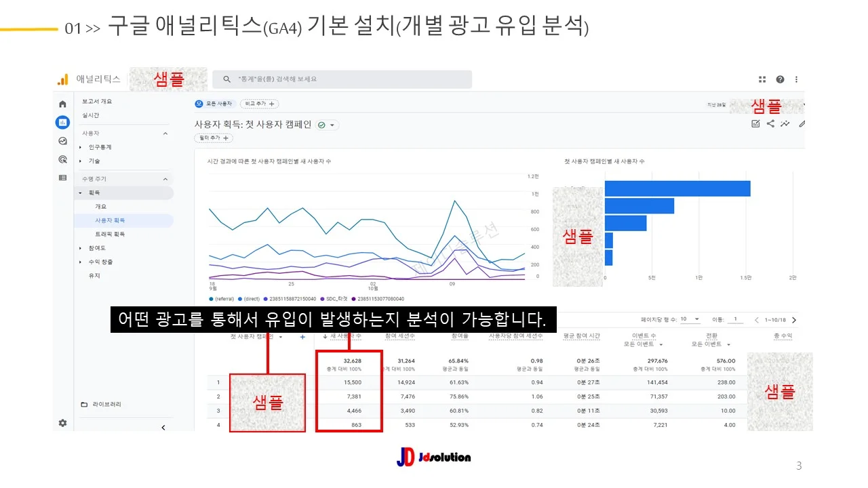Sort by the 참여율 column header
The width and height of the screenshot is (868, 488).
(x=460, y=336)
